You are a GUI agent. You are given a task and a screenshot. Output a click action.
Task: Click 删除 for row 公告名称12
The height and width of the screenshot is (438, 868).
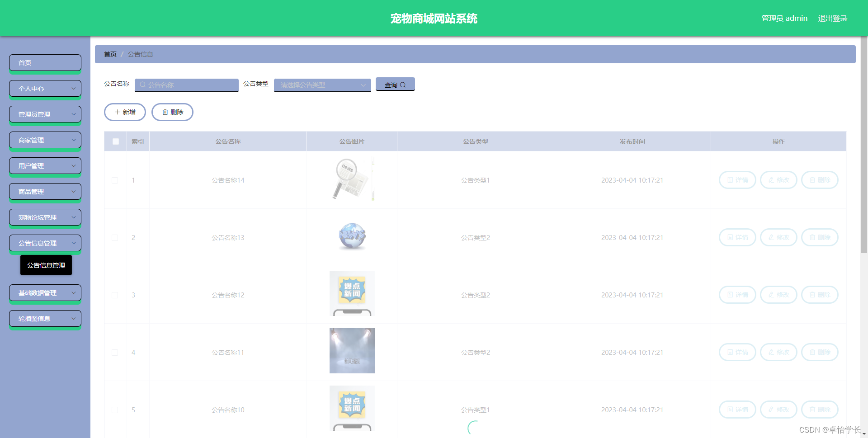click(x=820, y=295)
